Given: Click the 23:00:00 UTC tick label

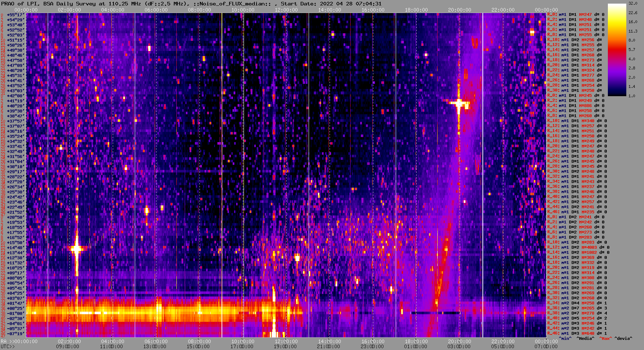Looking at the screenshot, I should pos(372,346).
